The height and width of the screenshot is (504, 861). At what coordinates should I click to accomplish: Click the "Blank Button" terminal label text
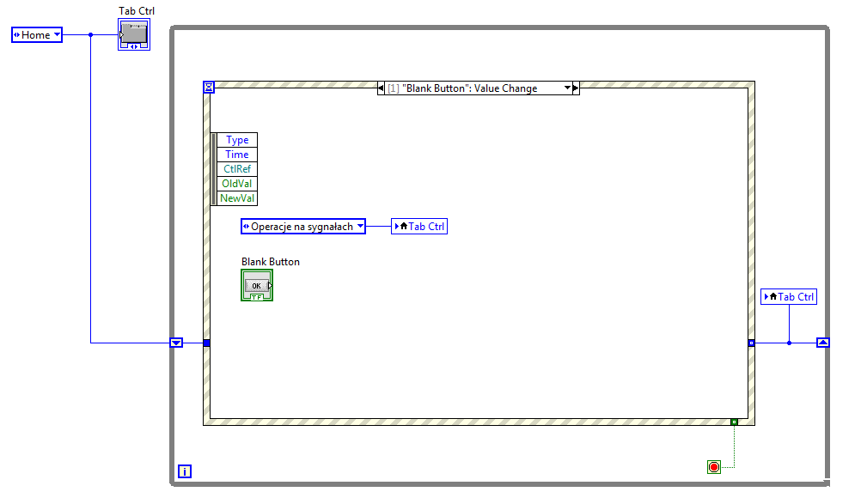point(271,262)
